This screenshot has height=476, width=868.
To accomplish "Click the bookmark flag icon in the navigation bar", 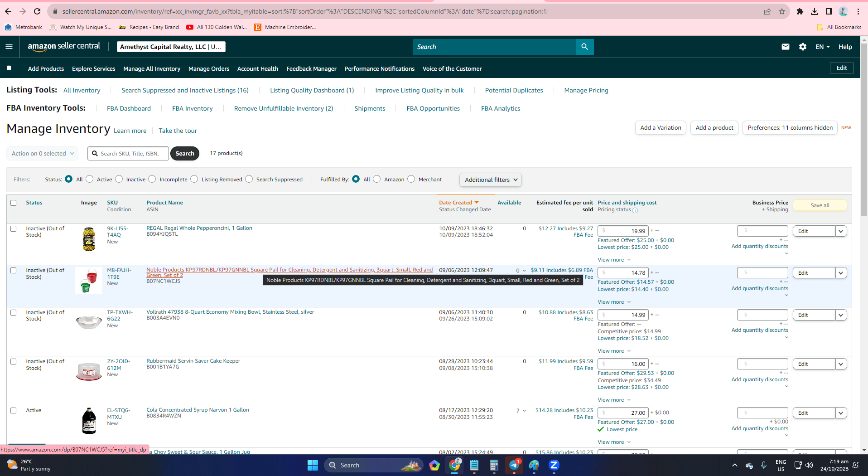I will coord(9,68).
